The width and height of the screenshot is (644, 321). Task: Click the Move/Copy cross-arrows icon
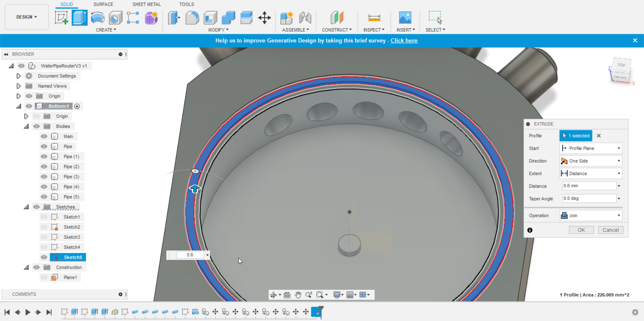(264, 17)
